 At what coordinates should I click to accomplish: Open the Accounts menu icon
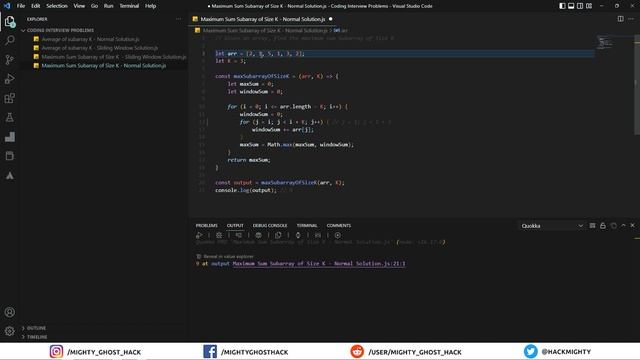10,312
